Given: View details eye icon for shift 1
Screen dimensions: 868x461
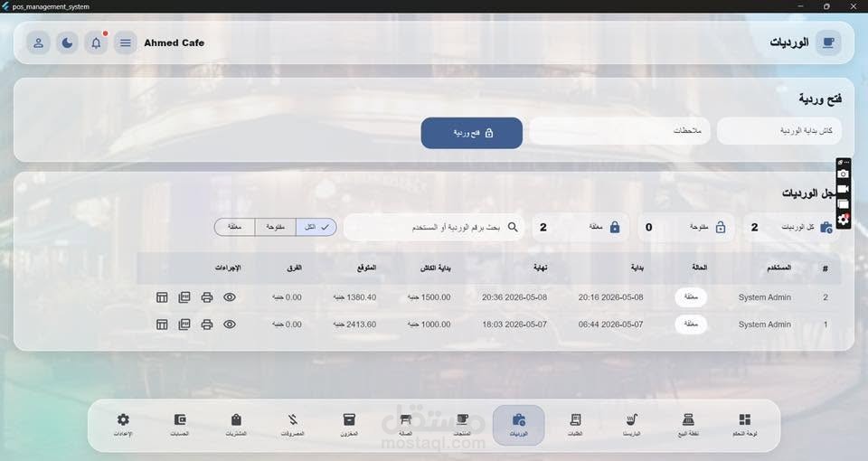Looking at the screenshot, I should (x=229, y=325).
